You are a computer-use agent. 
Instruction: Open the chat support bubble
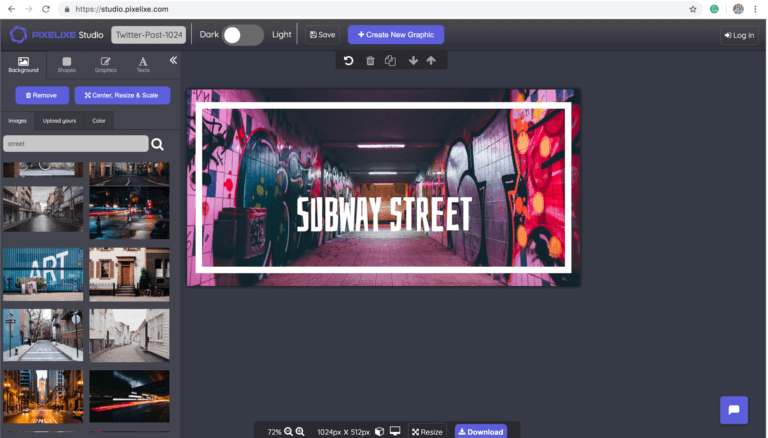tap(734, 410)
